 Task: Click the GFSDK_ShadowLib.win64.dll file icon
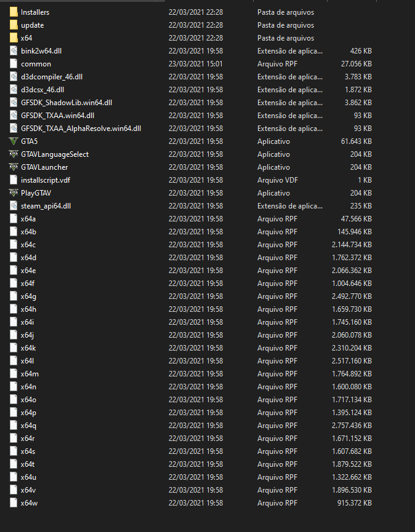pyautogui.click(x=14, y=103)
